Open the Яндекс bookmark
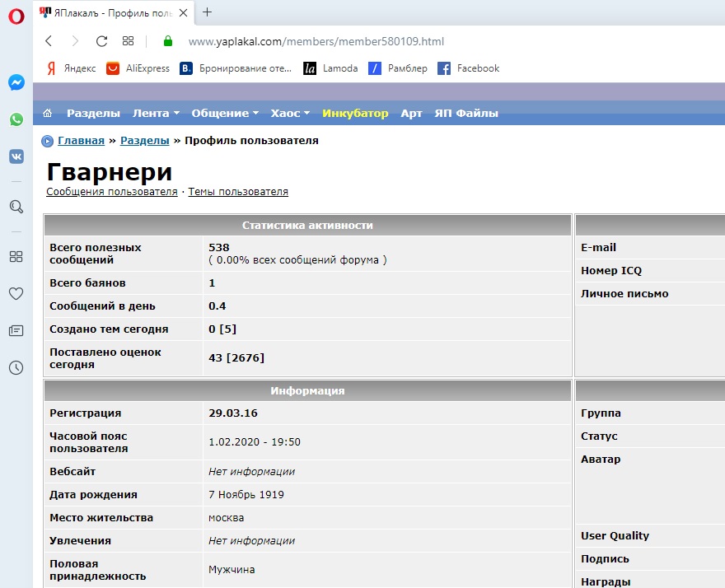 tap(71, 68)
